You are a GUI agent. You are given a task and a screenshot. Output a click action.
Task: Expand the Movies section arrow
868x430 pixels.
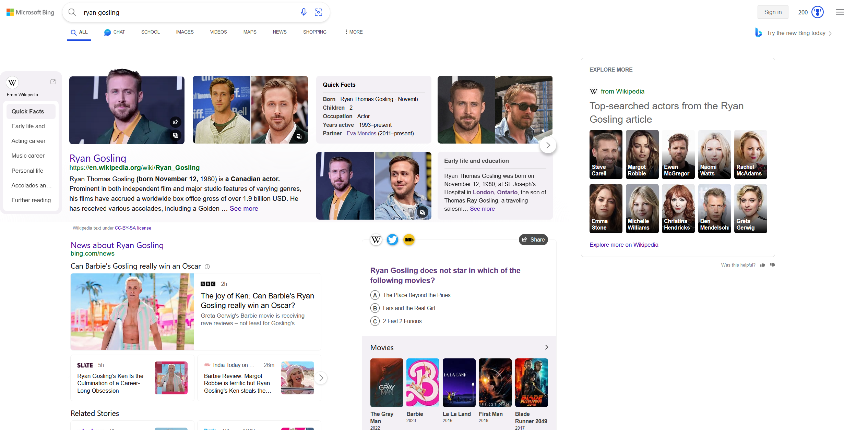pos(546,347)
